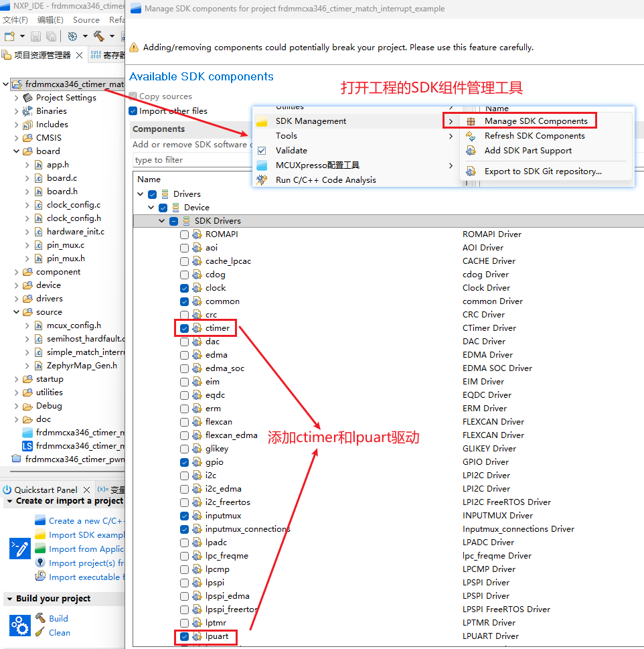Open the Source menu
This screenshot has height=649, width=644.
86,19
